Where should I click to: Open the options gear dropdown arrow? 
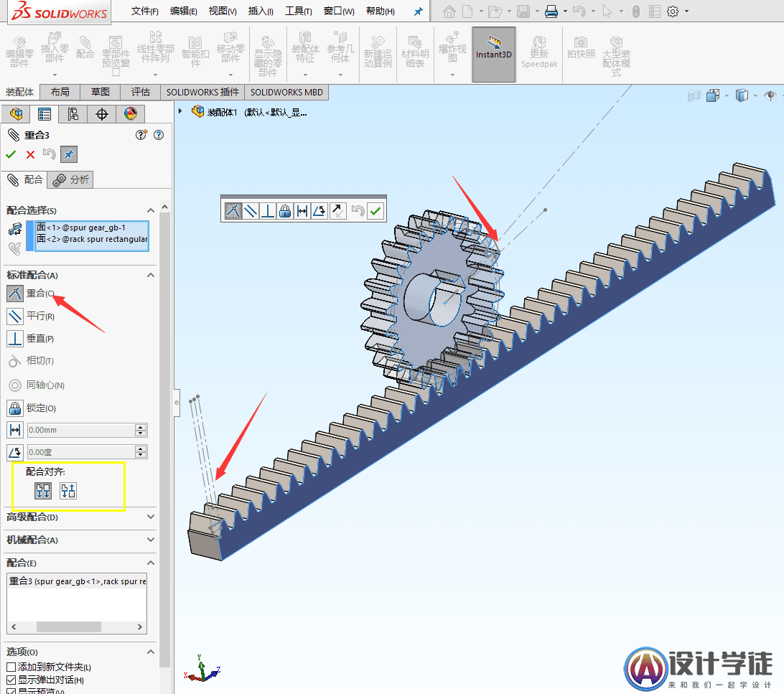687,11
